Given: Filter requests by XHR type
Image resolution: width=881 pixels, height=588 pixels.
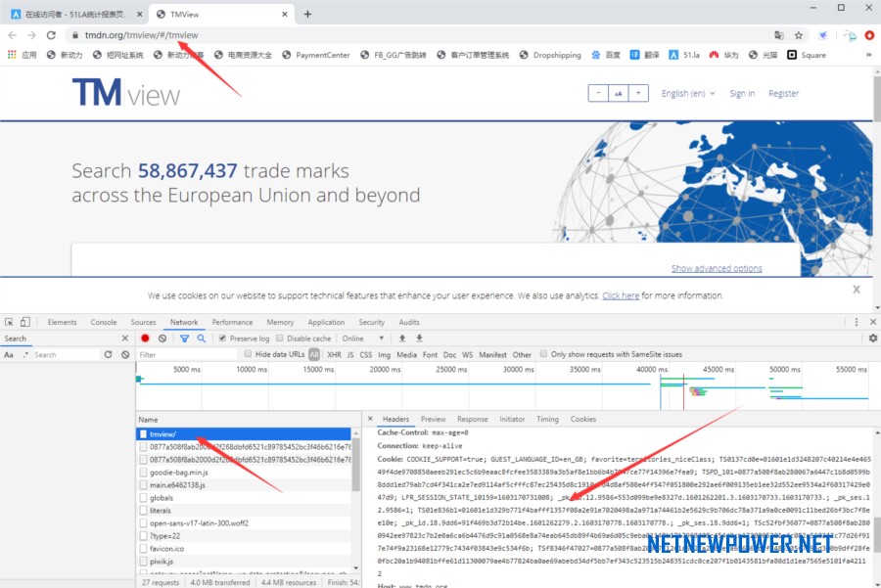Looking at the screenshot, I should pyautogui.click(x=334, y=354).
